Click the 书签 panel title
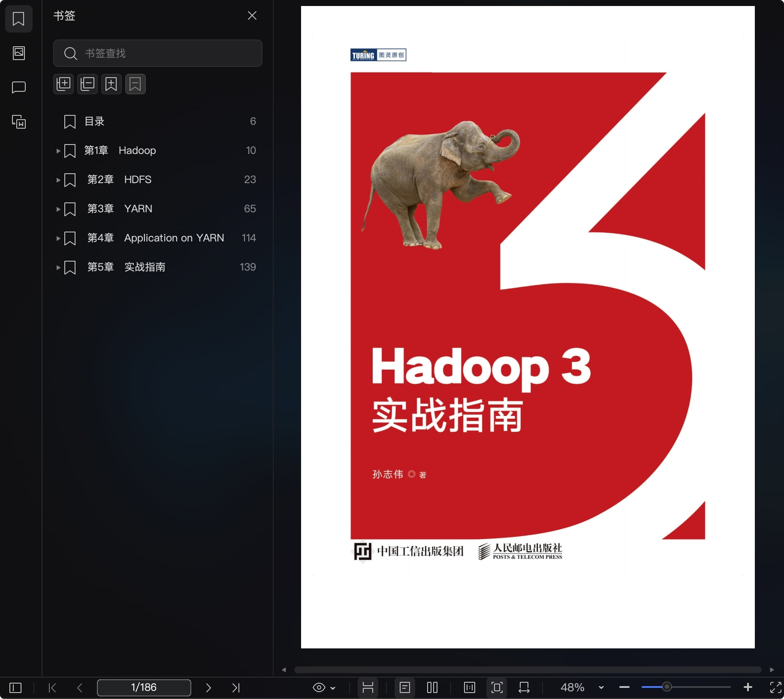 click(64, 16)
